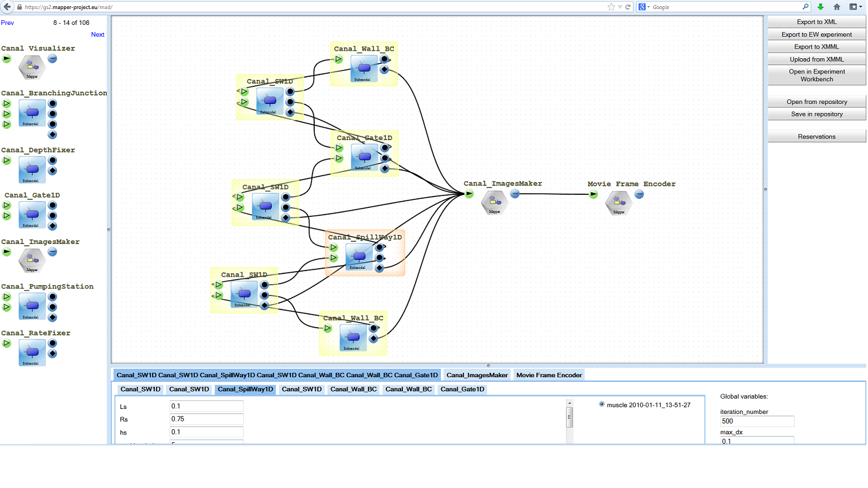Click the Canal_DepthFixer submodel icon

[32, 169]
